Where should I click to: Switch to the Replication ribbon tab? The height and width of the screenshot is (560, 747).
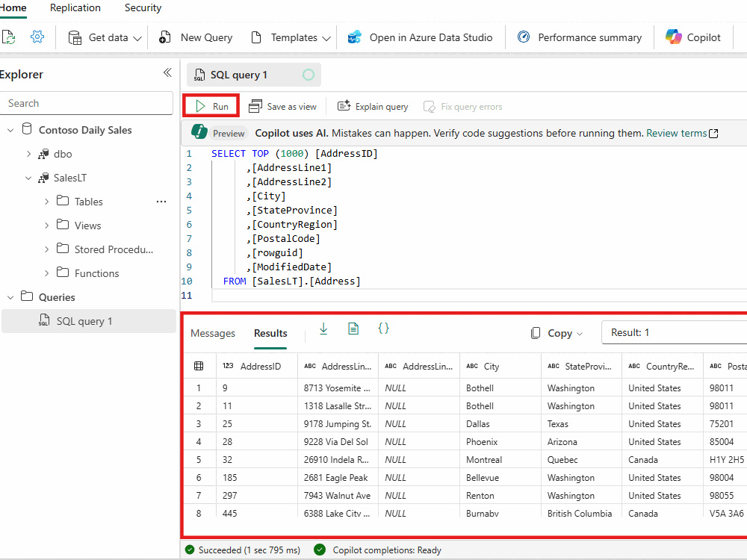tap(75, 8)
